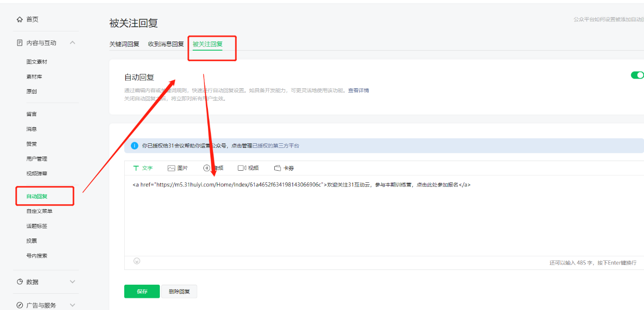The image size is (644, 310).
Task: Click the blue info icon in the notice bar
Action: pyautogui.click(x=134, y=145)
